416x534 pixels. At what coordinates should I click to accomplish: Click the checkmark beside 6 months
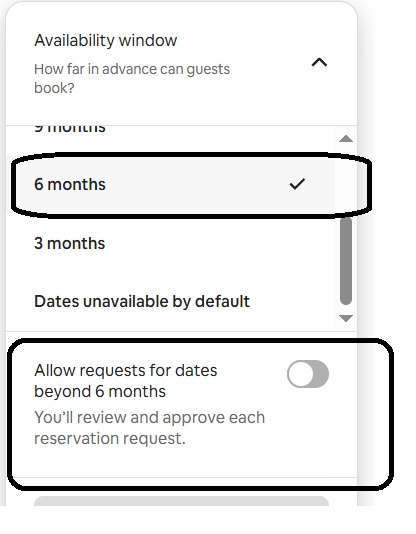point(297,184)
